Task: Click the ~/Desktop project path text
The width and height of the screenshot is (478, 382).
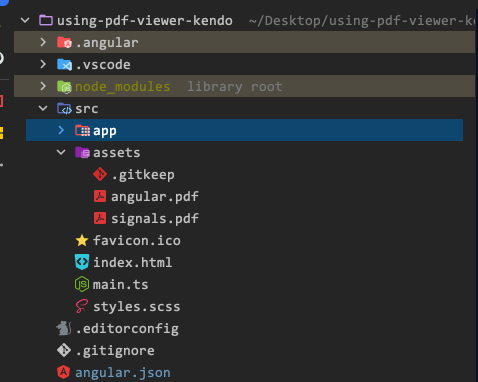Action: 362,21
